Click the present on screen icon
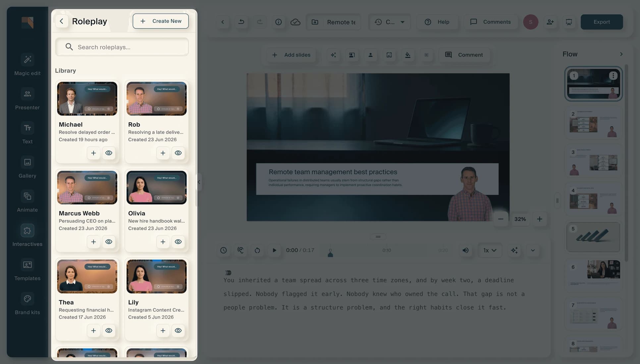Screen dimensions: 640x364 tap(569, 22)
